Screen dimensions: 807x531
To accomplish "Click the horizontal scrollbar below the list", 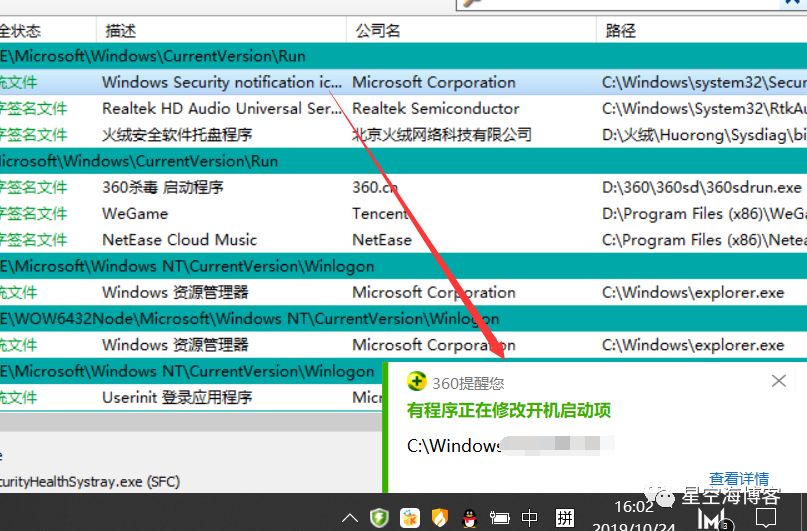I will (191, 422).
